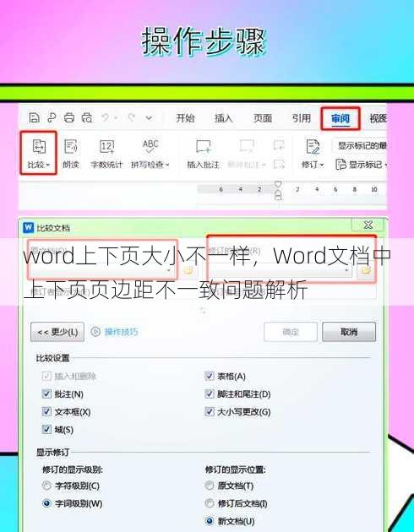Click the 修订的显示位置: label
Viewport: 414px width, 532px height.
(235, 470)
